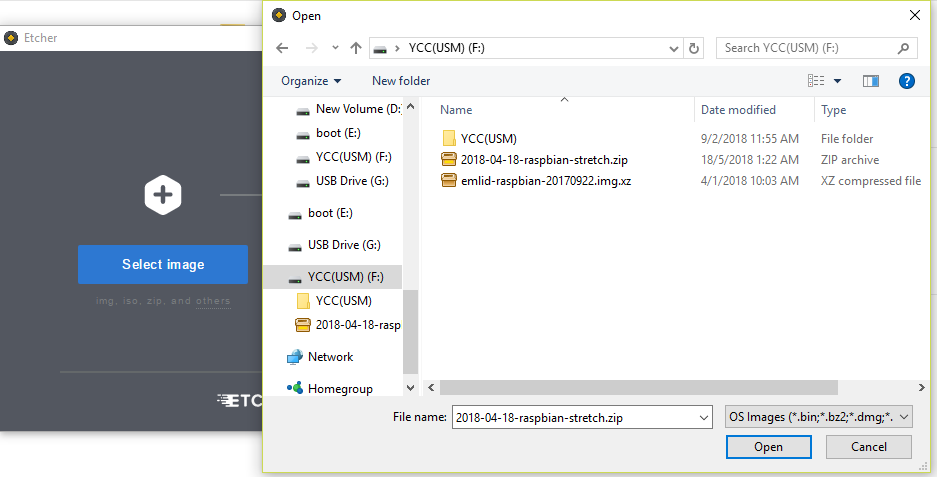Click Etcher's plus hexagon image icon
The image size is (937, 477).
[x=163, y=194]
